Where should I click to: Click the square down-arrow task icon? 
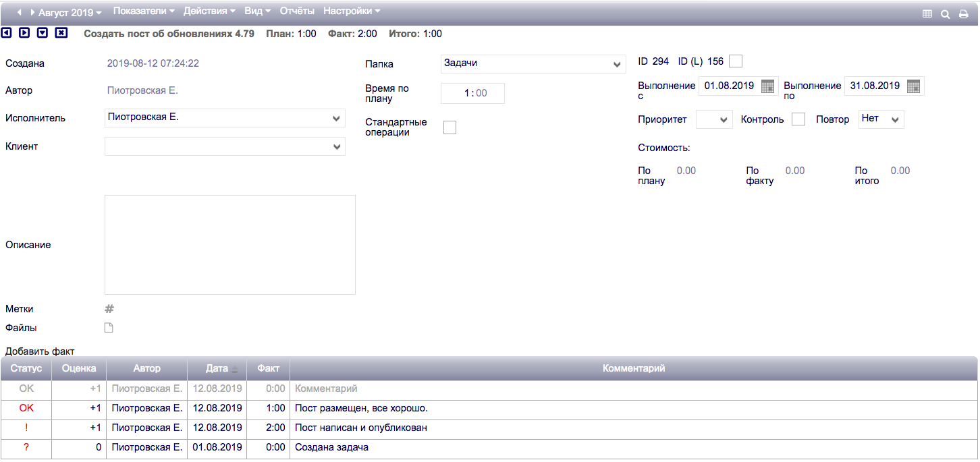[x=43, y=32]
